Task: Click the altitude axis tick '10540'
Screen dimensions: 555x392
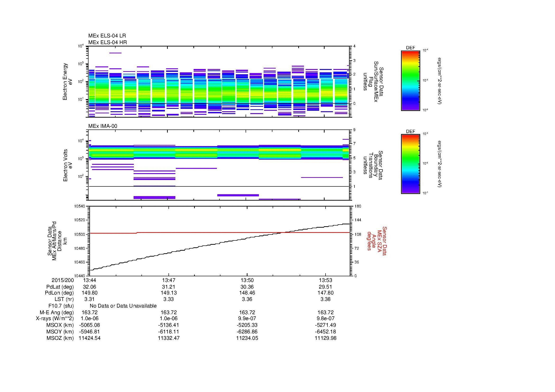Action: pyautogui.click(x=79, y=206)
